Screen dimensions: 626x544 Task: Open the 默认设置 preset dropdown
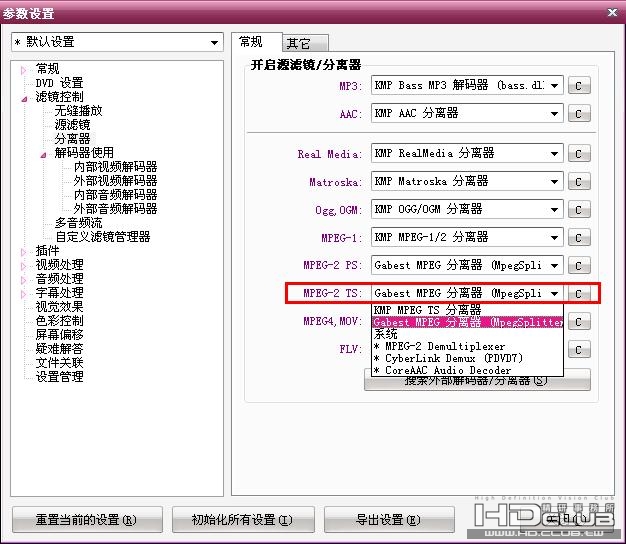coord(117,42)
